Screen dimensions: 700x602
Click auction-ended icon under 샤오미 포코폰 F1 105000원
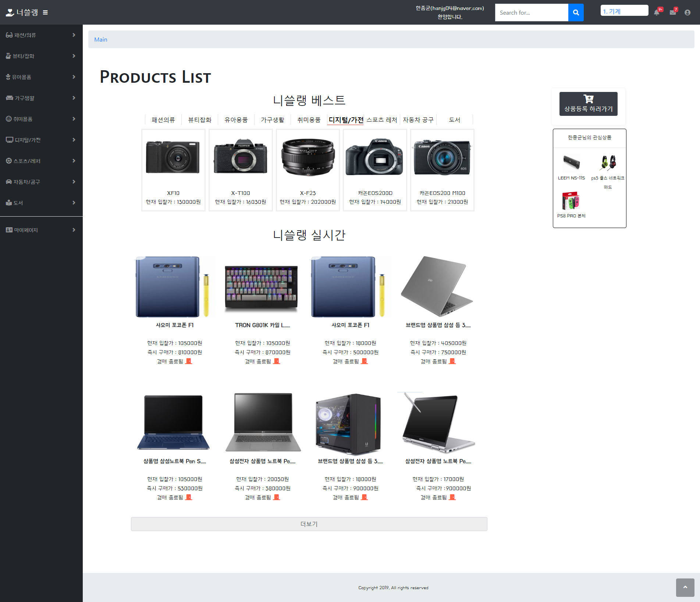(x=189, y=361)
